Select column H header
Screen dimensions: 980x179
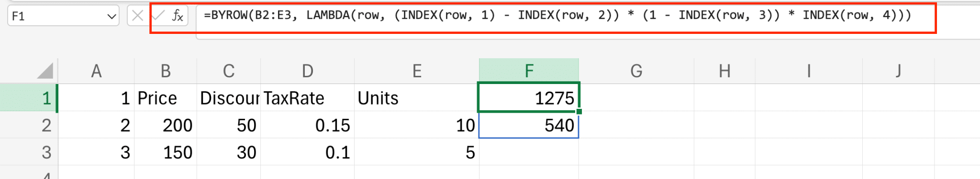[x=724, y=71]
